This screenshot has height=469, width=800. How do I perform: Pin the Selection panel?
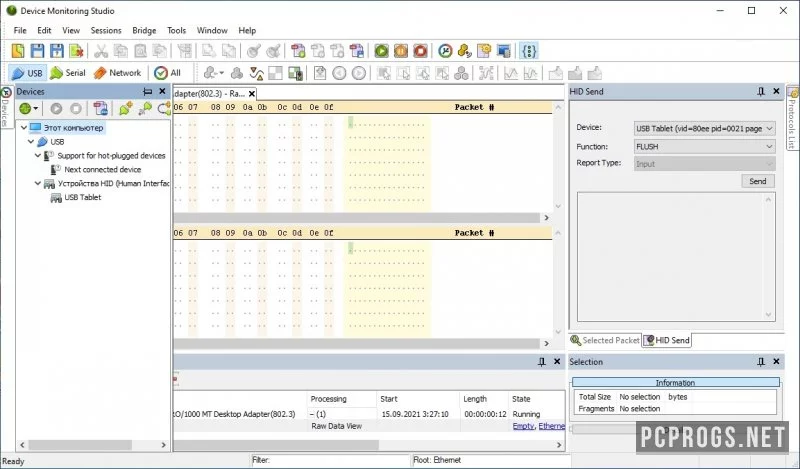tap(761, 362)
